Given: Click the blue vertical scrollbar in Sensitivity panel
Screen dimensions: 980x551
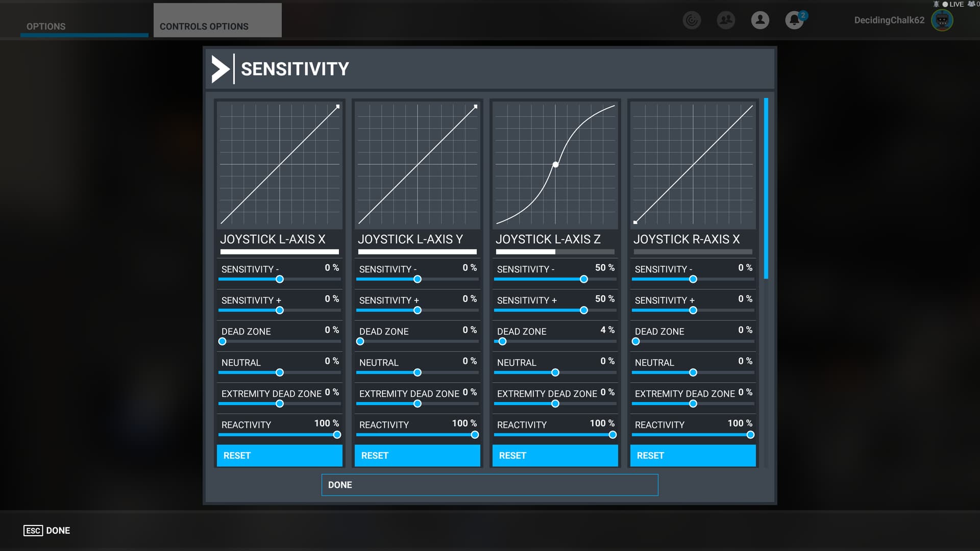Looking at the screenshot, I should 766,189.
